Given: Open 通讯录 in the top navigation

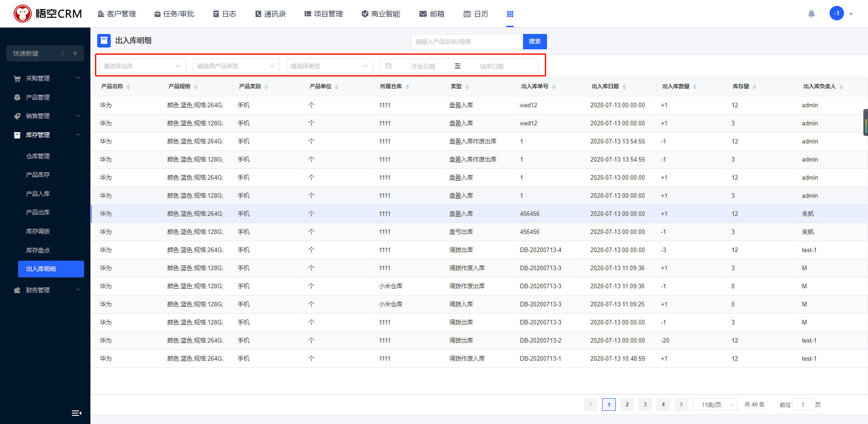Looking at the screenshot, I should pyautogui.click(x=270, y=14).
